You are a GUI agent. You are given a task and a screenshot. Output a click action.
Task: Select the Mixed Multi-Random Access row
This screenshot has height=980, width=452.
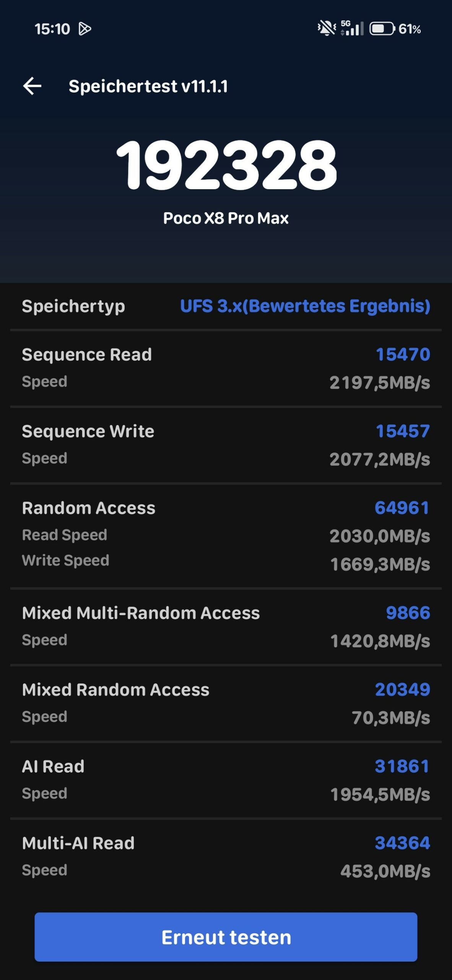pos(226,627)
